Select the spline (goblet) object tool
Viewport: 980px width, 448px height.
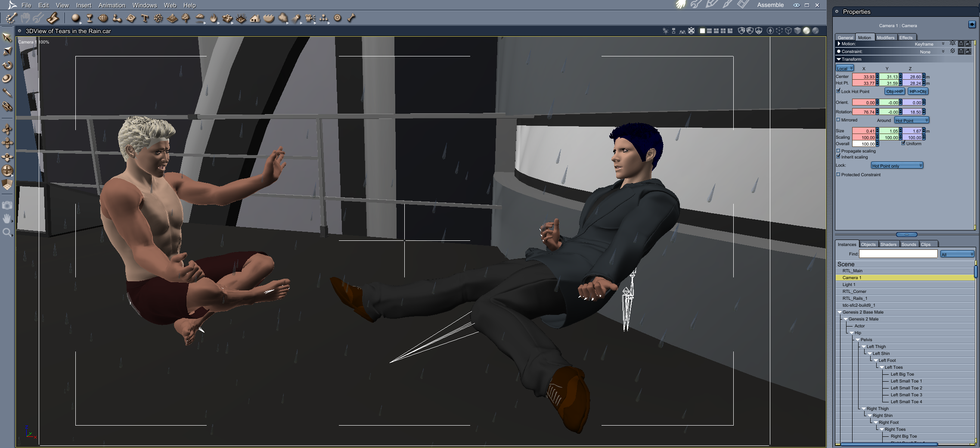90,18
